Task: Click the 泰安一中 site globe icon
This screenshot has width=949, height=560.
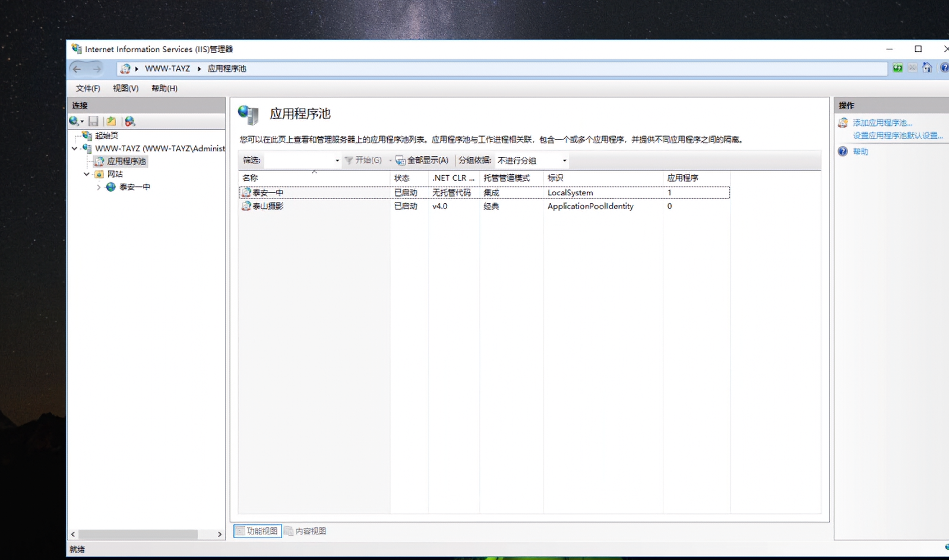Action: [x=111, y=187]
